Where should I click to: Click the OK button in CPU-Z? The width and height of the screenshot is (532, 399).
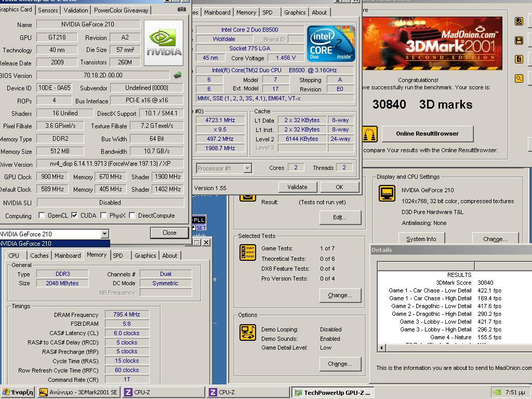click(x=339, y=187)
